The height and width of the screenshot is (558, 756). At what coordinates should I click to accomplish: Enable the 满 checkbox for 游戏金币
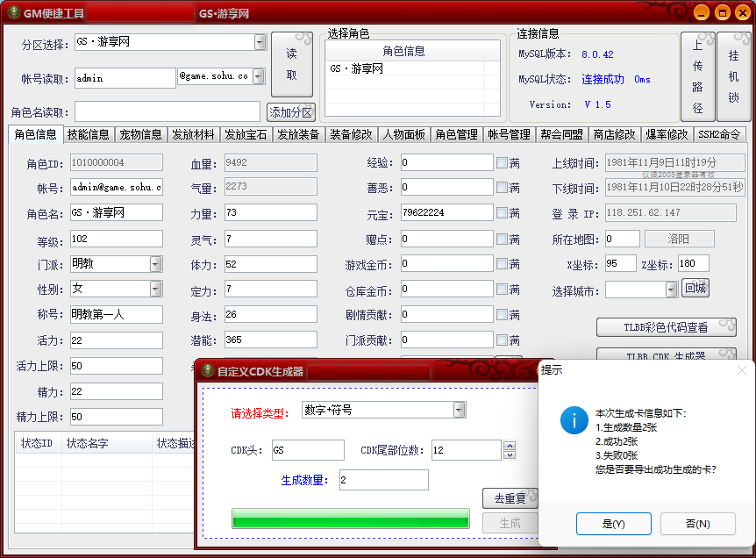[502, 264]
